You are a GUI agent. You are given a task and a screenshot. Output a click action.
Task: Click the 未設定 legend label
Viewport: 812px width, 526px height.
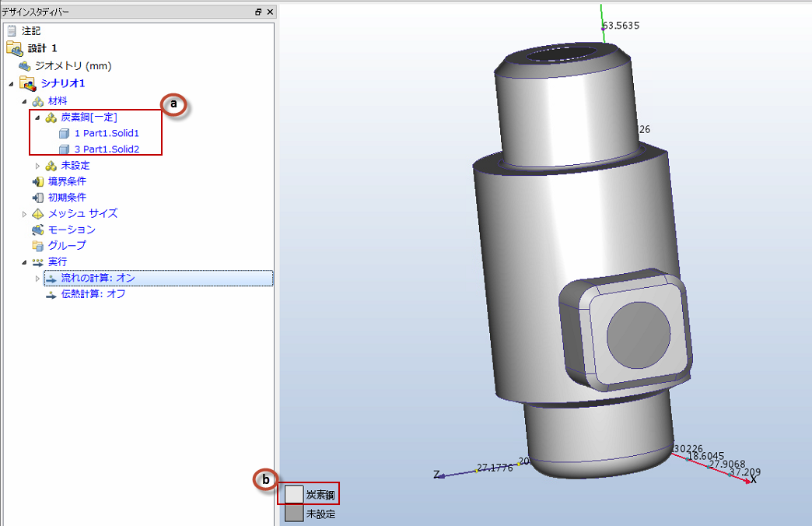320,514
